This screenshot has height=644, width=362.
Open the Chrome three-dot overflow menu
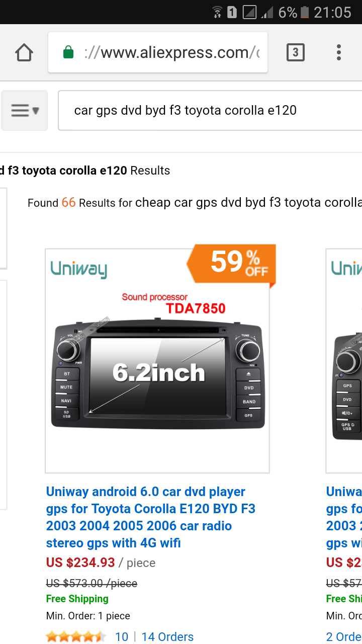pos(338,52)
